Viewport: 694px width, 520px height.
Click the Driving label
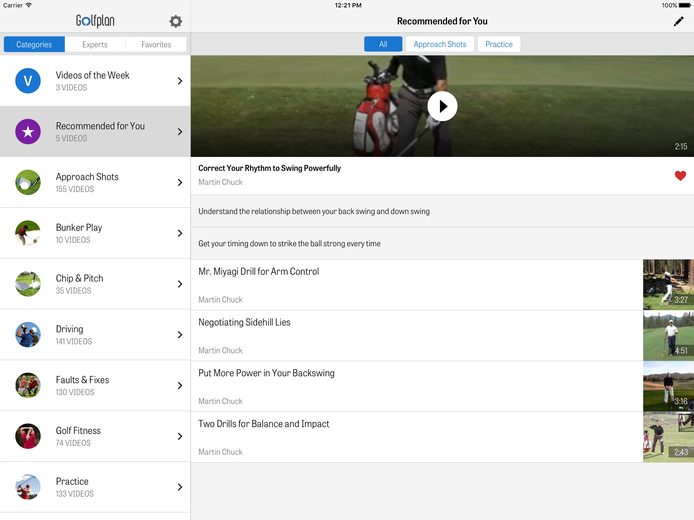(x=69, y=329)
